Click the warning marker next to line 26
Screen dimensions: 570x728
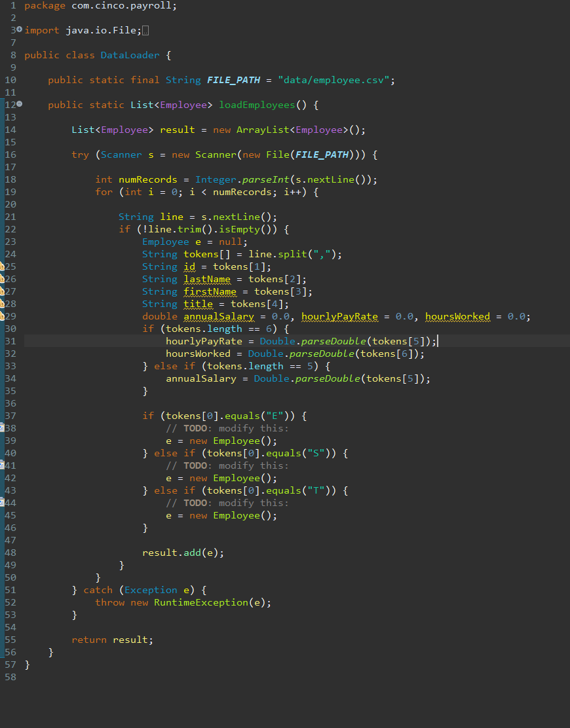click(4, 279)
